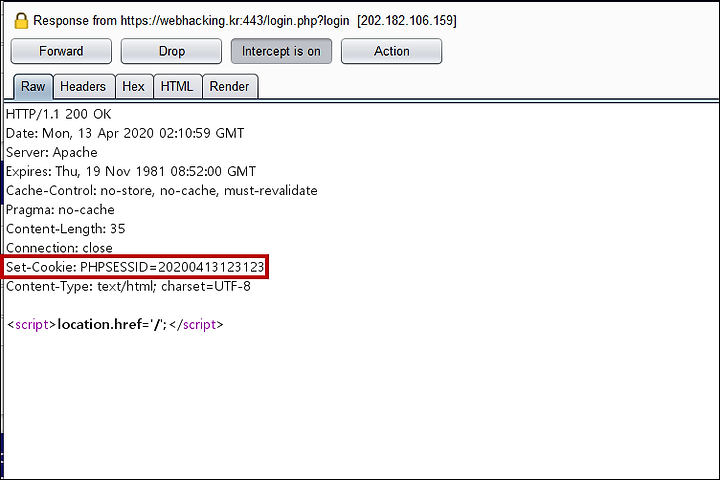Click the 'Connection: close' line
Screen dimensions: 720x480
point(59,248)
